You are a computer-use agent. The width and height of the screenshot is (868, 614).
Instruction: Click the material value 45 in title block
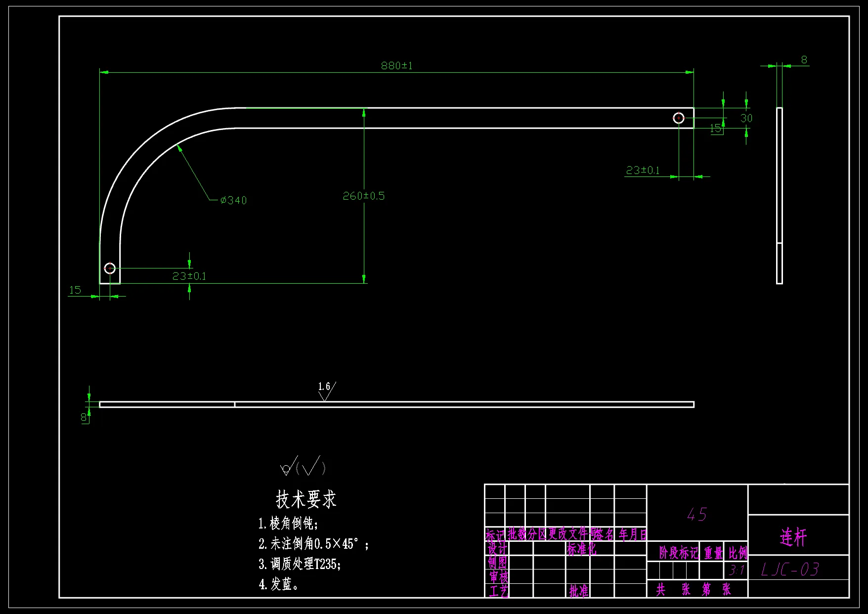697,515
